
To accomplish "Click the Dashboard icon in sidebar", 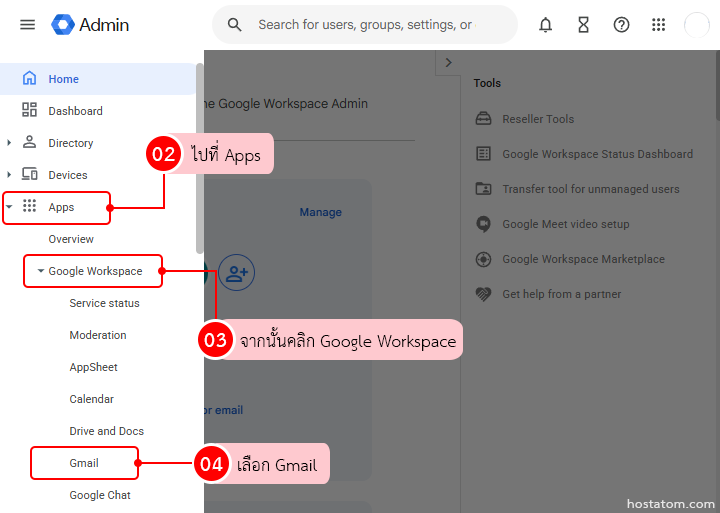I will click(x=29, y=110).
